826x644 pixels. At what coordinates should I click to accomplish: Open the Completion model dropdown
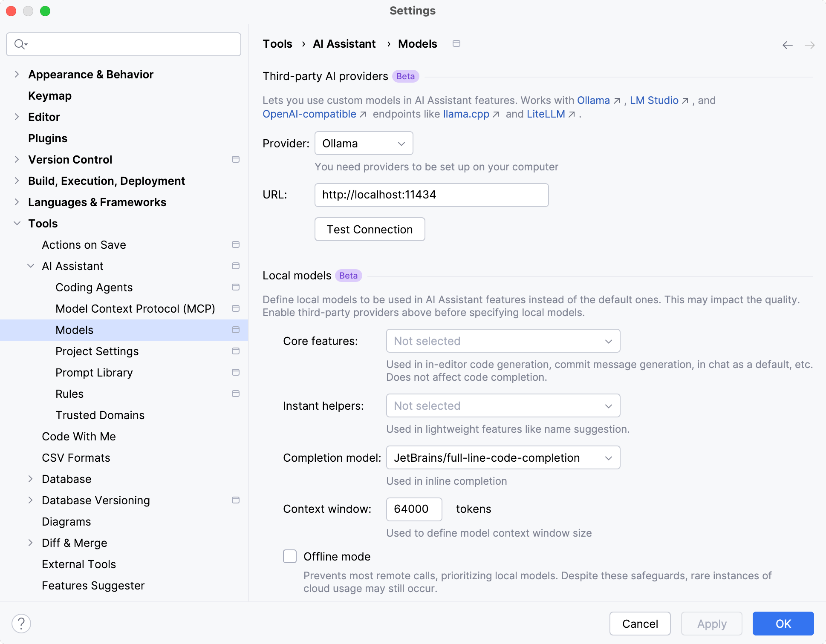point(503,458)
